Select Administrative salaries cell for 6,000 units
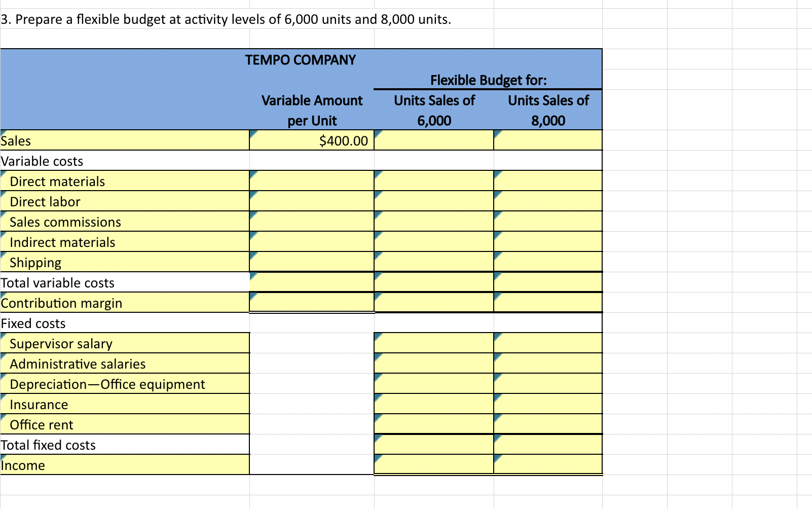This screenshot has width=812, height=509. point(434,363)
